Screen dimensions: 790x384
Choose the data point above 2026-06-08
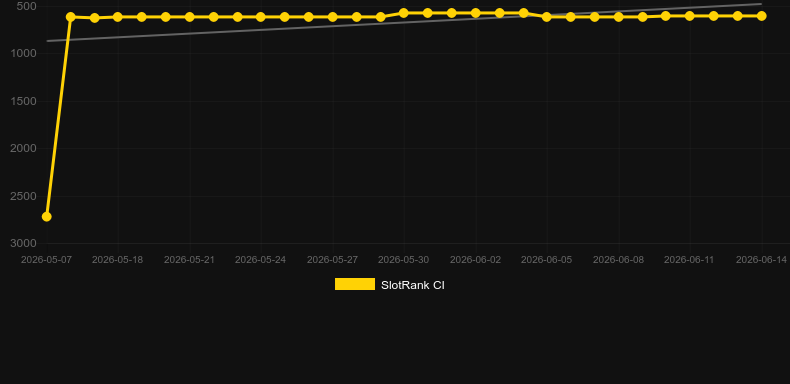tap(619, 17)
